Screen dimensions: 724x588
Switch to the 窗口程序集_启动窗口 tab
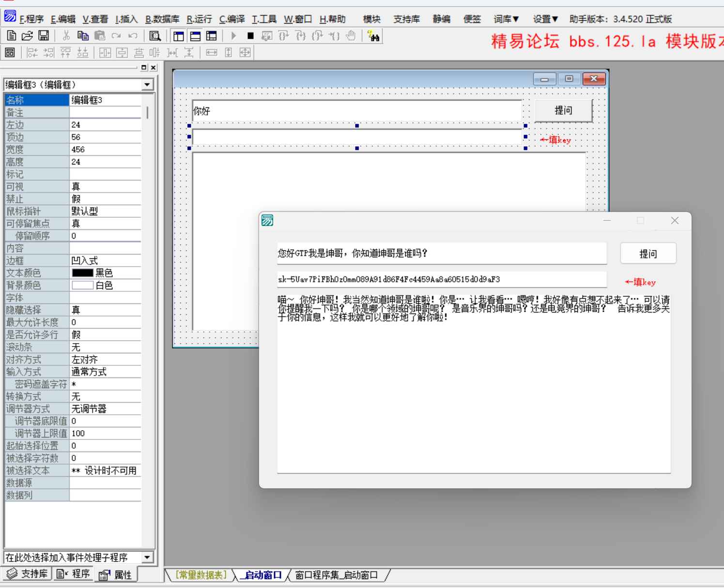pyautogui.click(x=336, y=575)
